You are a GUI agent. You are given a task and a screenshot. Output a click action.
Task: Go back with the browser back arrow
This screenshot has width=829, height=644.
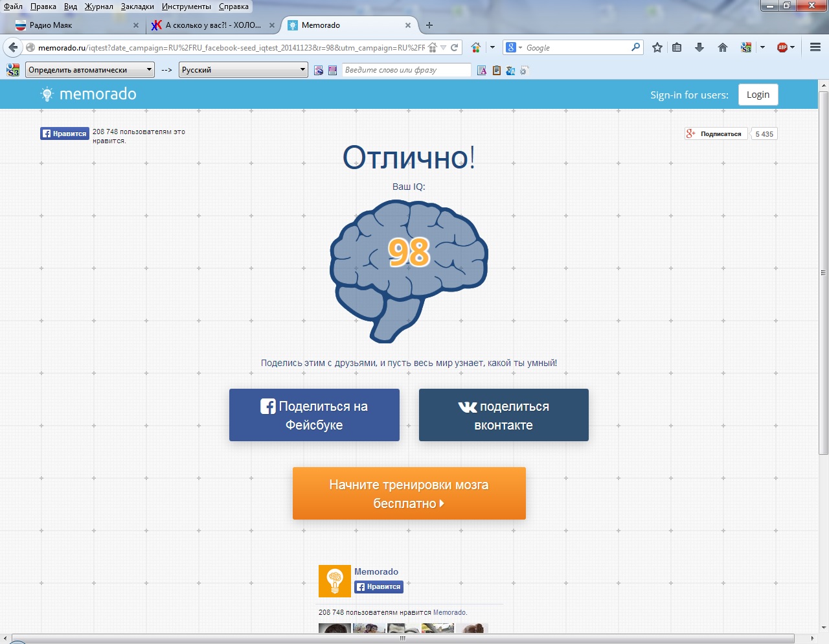point(13,47)
